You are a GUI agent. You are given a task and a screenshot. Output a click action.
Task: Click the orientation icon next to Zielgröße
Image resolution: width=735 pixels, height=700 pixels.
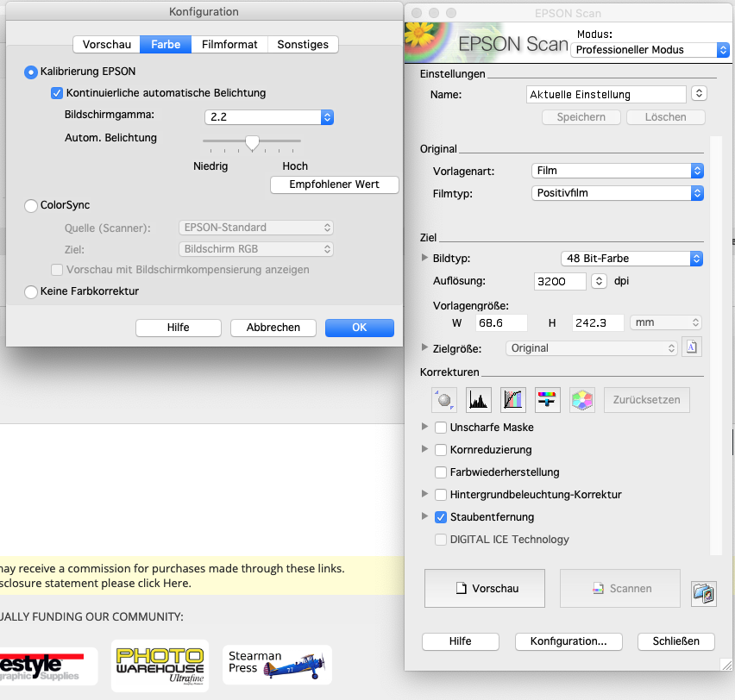point(691,347)
